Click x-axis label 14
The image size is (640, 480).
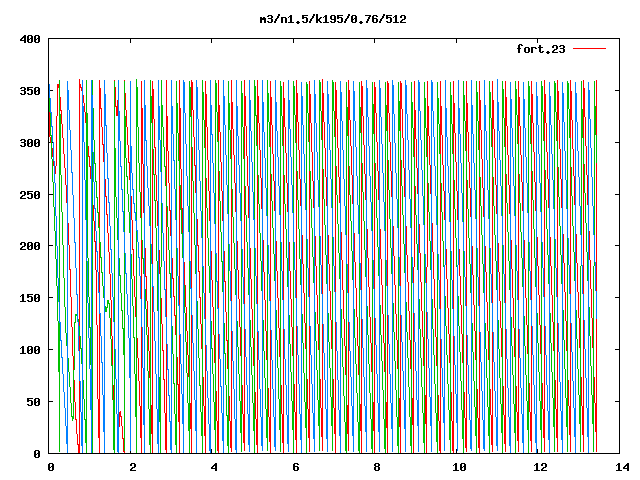(622, 467)
